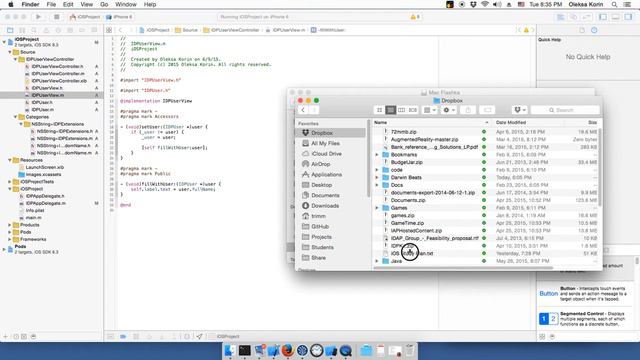
Task: Open Spotlight search in menu bar
Action: (x=614, y=4)
